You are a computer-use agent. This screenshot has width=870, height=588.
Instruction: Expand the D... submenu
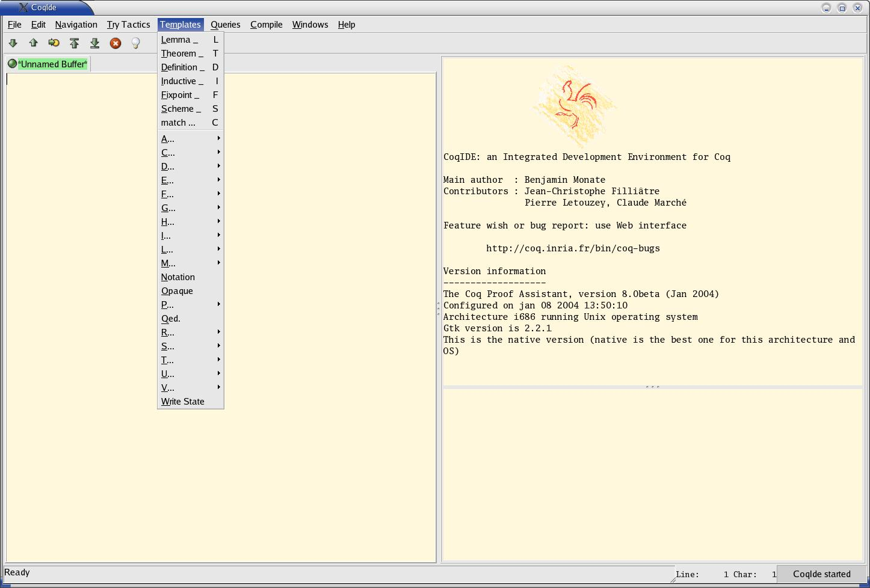190,167
